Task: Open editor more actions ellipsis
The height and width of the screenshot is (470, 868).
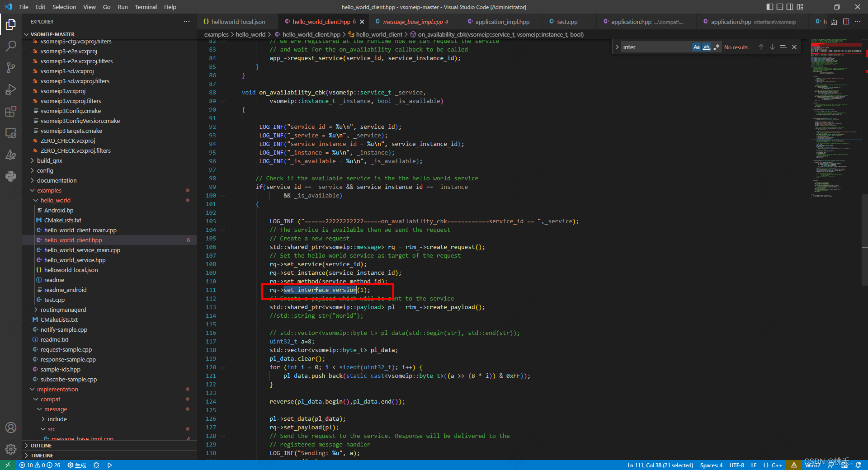Action: (x=858, y=22)
